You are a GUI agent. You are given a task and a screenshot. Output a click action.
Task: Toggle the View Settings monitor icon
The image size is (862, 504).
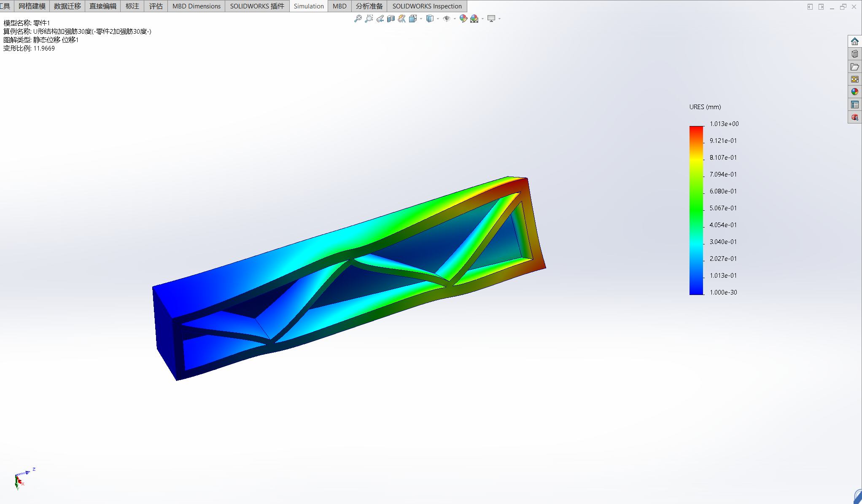pos(491,19)
